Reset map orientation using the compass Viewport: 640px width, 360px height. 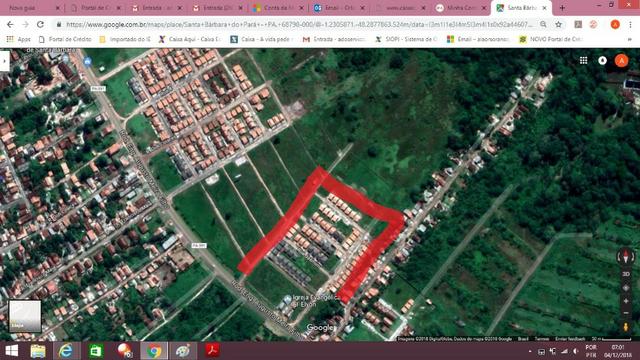tap(626, 257)
